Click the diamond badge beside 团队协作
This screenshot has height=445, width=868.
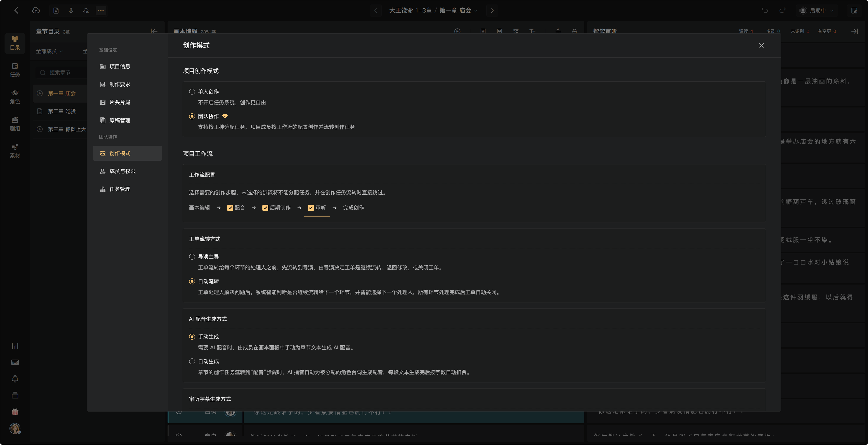point(225,116)
